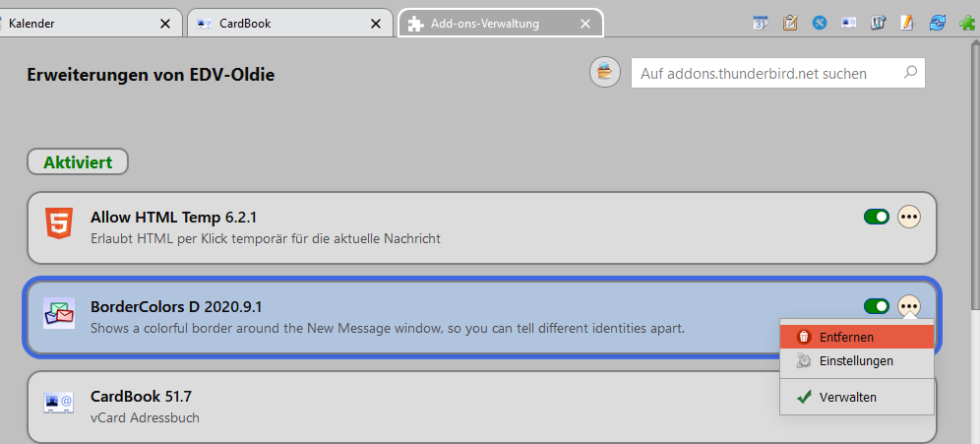980x444 pixels.
Task: Click the blue sync arrows icon
Action: [x=938, y=24]
